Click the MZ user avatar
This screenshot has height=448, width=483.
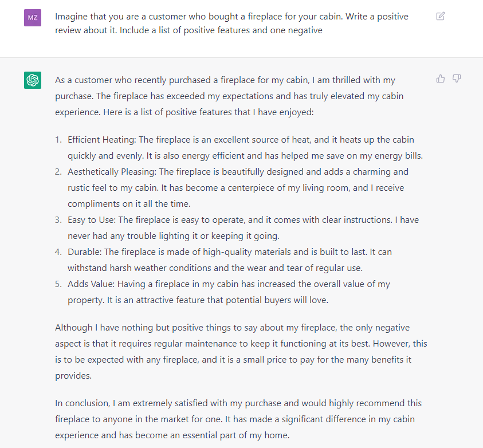(x=33, y=18)
